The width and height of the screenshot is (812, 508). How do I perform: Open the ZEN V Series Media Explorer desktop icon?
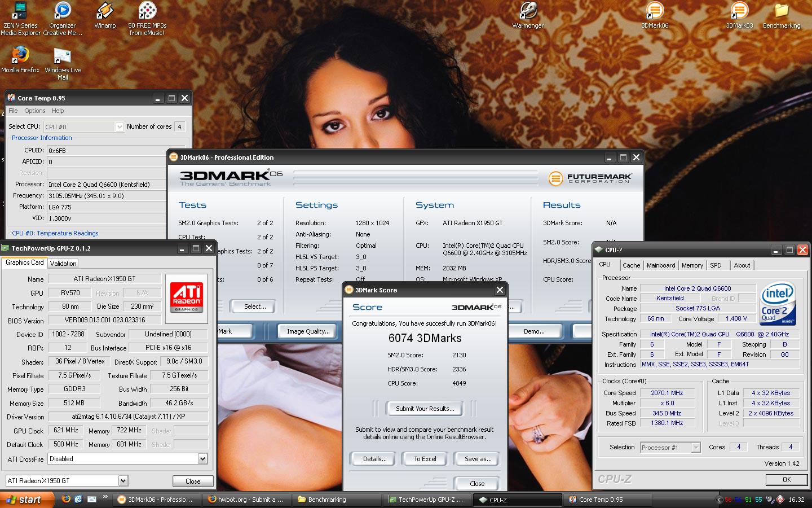tap(20, 19)
